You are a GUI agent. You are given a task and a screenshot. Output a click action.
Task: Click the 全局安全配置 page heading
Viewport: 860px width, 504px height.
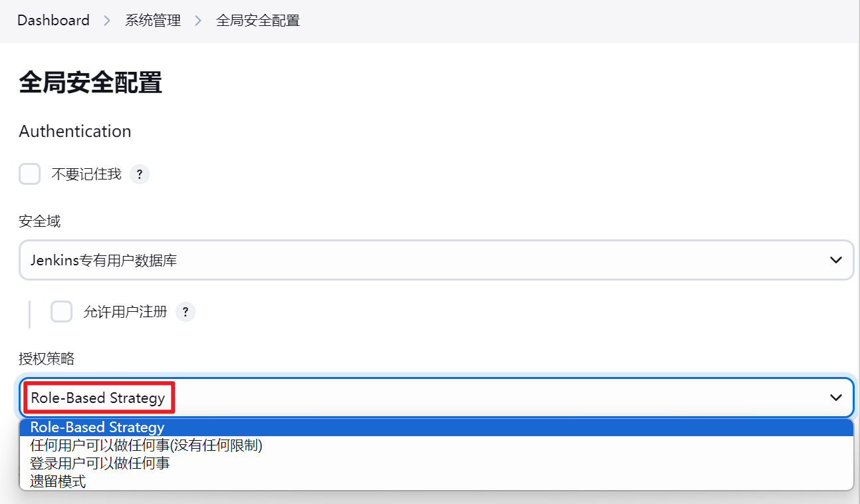pyautogui.click(x=90, y=83)
